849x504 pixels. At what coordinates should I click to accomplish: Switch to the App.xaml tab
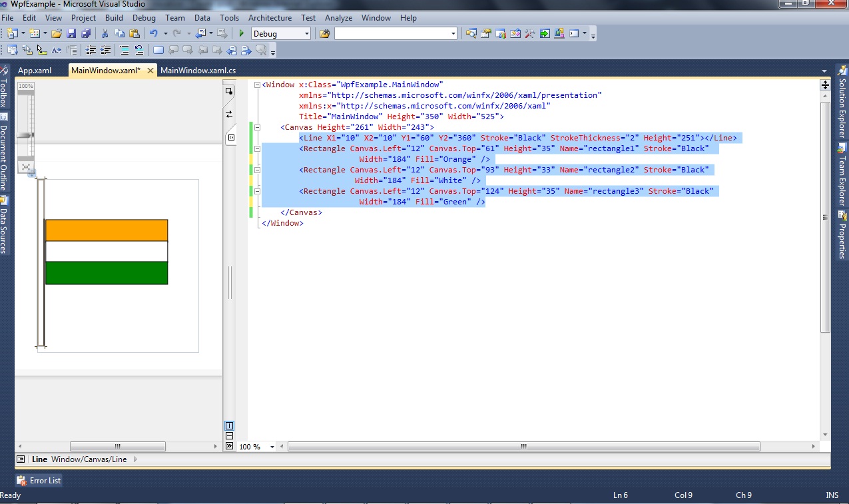tap(34, 69)
